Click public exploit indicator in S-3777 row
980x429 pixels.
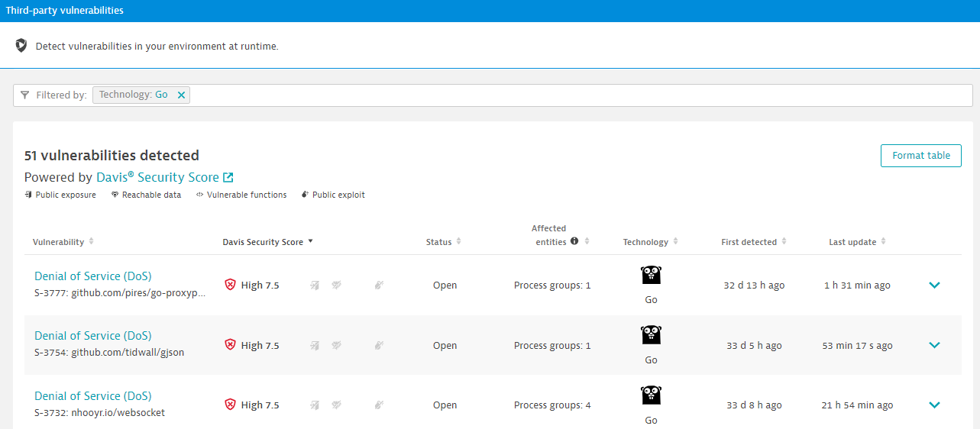click(x=378, y=285)
